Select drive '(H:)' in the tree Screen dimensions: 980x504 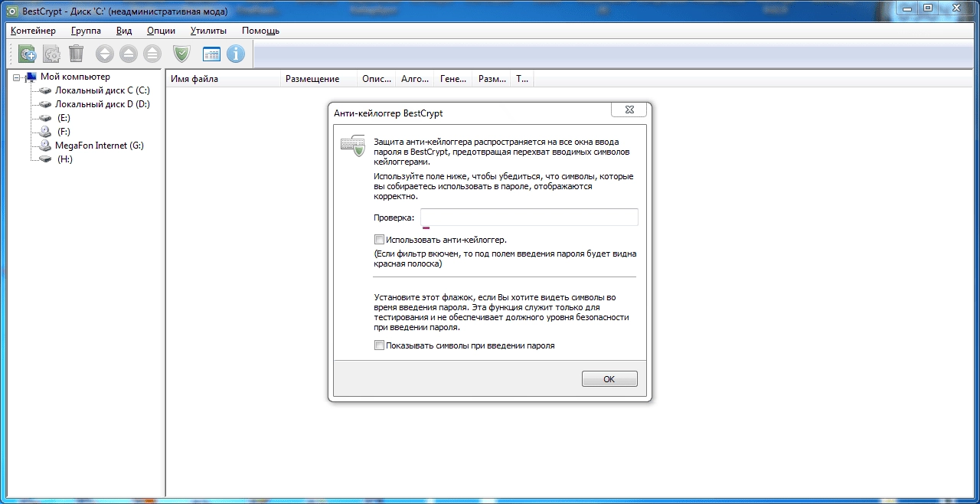[x=64, y=159]
